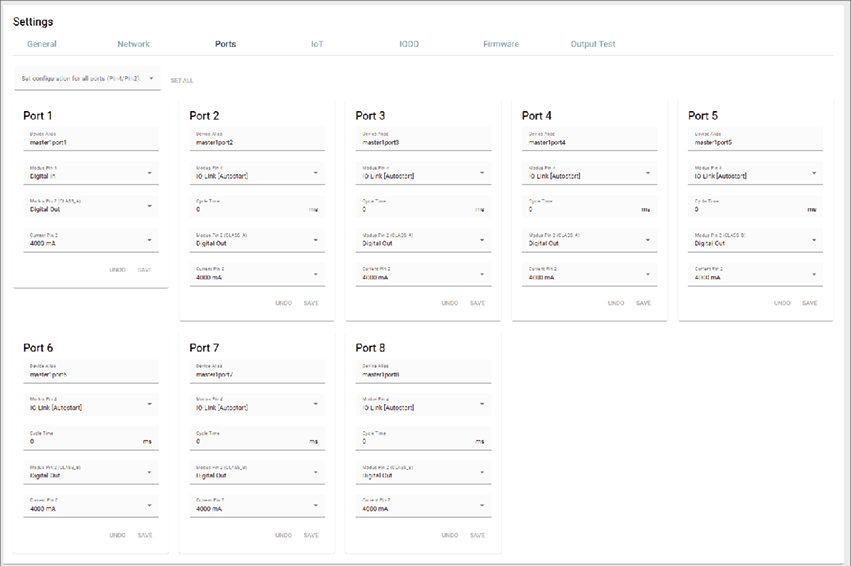This screenshot has width=851, height=566.
Task: Expand Port 6 Modus Pin 2 dropdown
Action: click(x=91, y=472)
